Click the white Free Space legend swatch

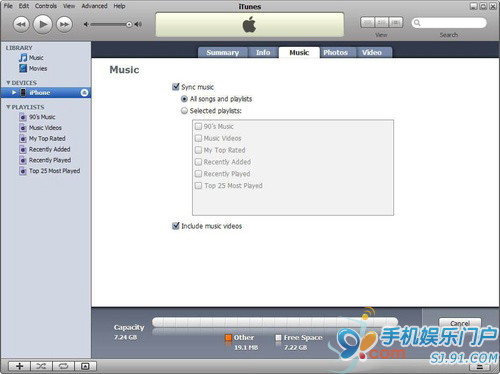coord(278,338)
